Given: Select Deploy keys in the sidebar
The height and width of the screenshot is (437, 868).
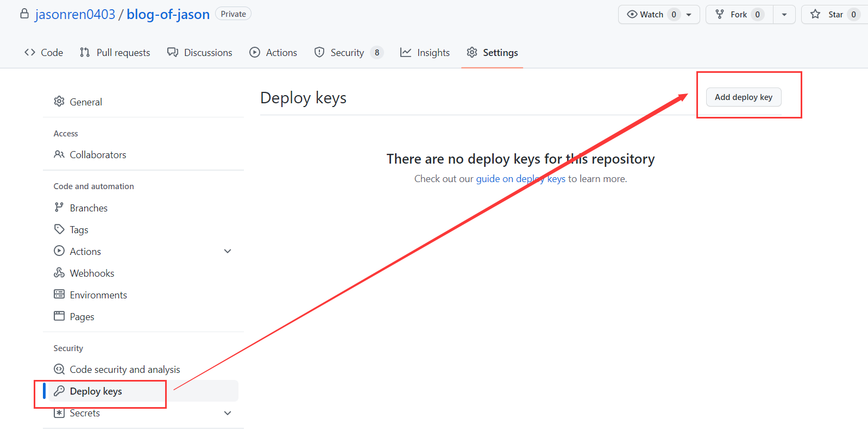Looking at the screenshot, I should pyautogui.click(x=96, y=391).
